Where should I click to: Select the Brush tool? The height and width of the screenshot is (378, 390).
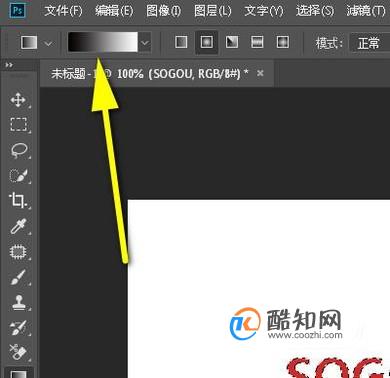(18, 277)
